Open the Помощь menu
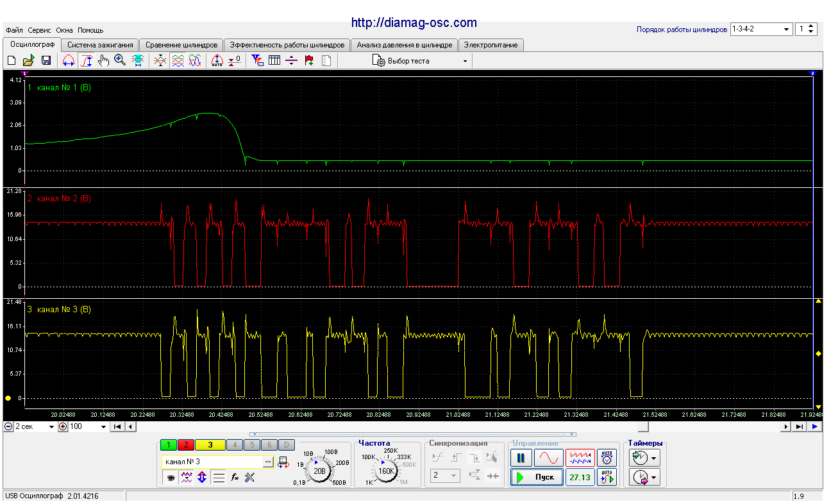The image size is (831, 504). (90, 30)
